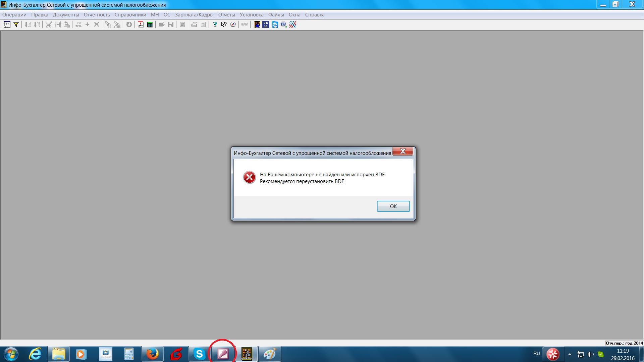The height and width of the screenshot is (362, 644).
Task: Click the arrow-with-question context help icon
Action: click(x=224, y=24)
